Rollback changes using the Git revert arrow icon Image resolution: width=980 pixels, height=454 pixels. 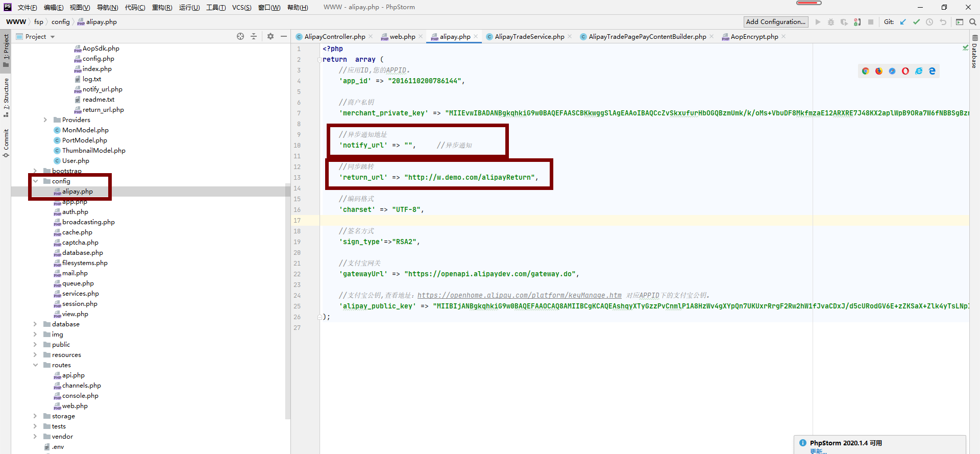coord(943,22)
